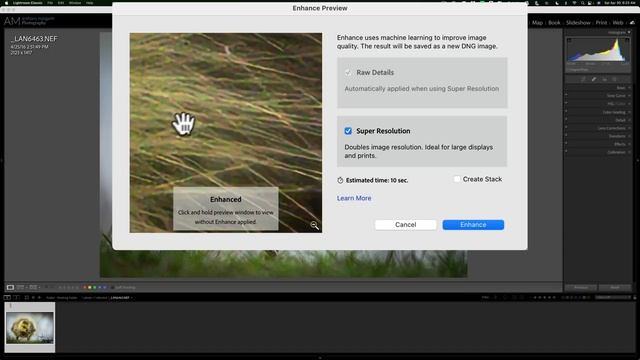Screen dimensions: 640x360
Task: Expand the Color Grading panel
Action: (x=614, y=112)
